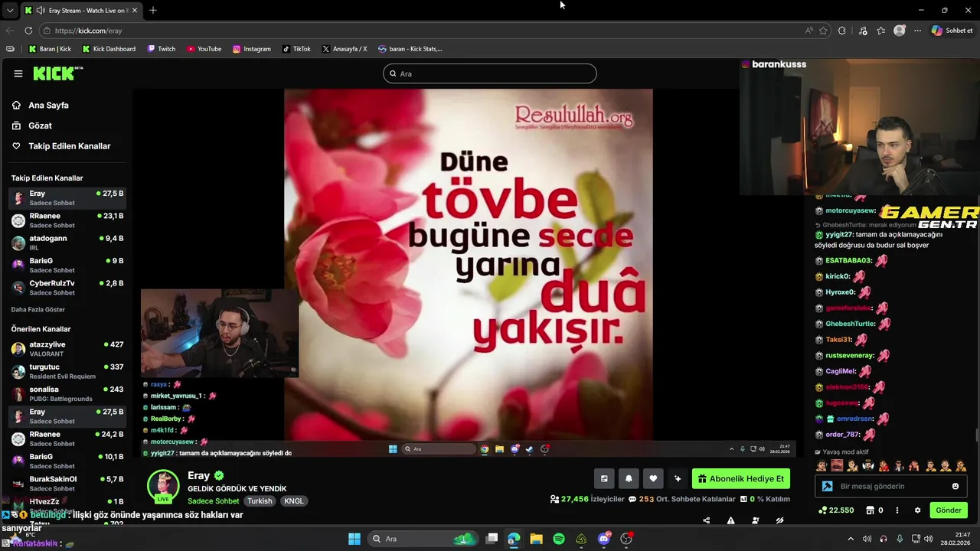The width and height of the screenshot is (980, 551).
Task: Turn on notifications with the bell icon
Action: click(x=629, y=478)
